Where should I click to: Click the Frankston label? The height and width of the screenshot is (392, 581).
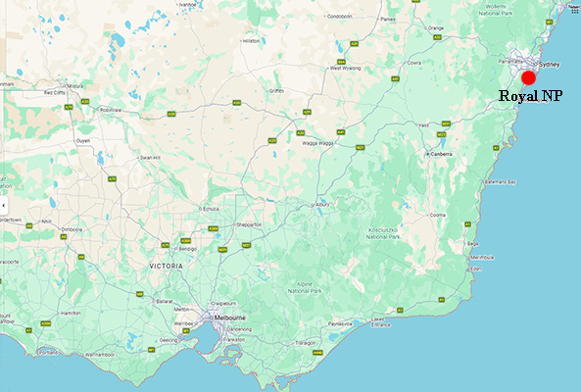234,339
